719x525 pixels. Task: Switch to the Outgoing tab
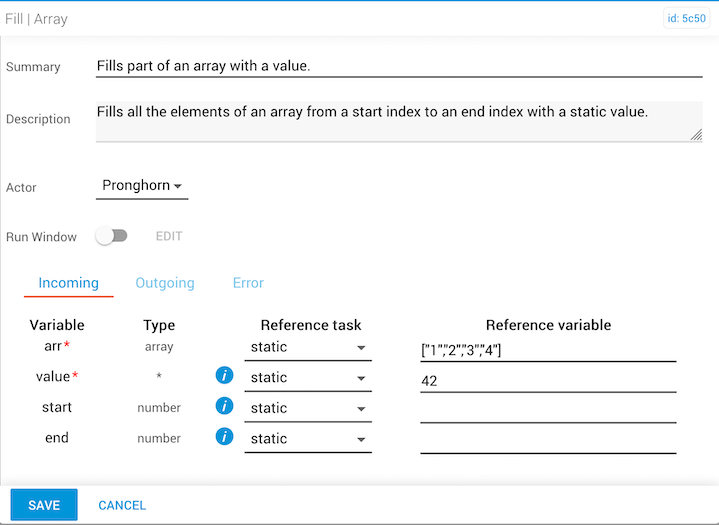[x=165, y=283]
